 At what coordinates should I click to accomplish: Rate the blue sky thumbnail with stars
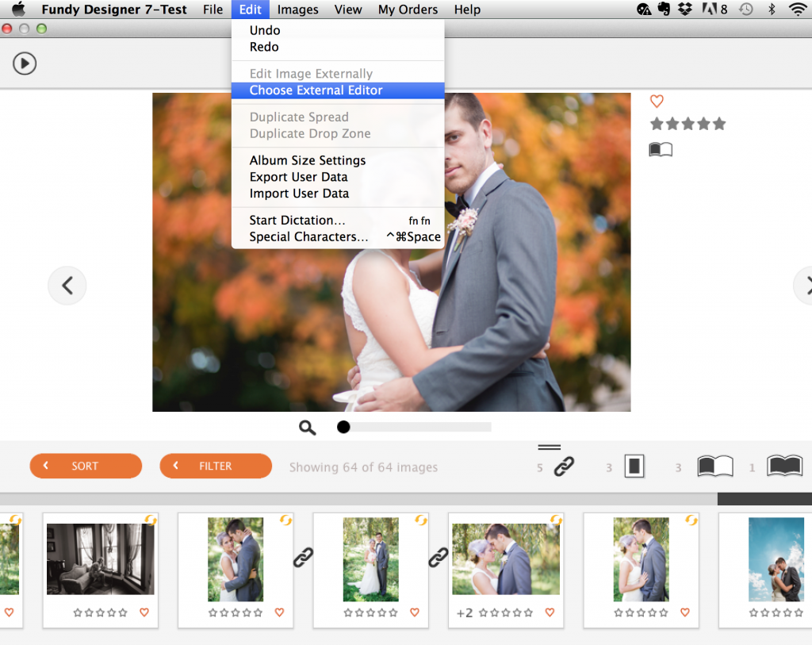[776, 613]
